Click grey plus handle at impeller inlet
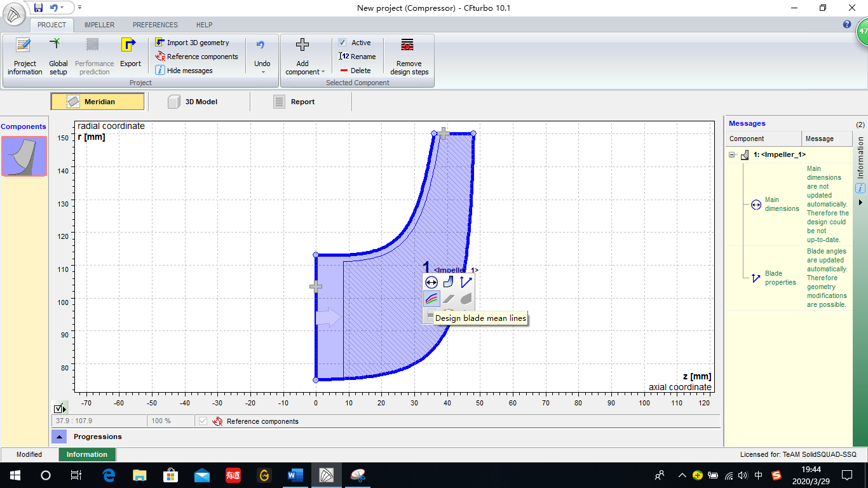Image resolution: width=868 pixels, height=488 pixels. [x=316, y=287]
